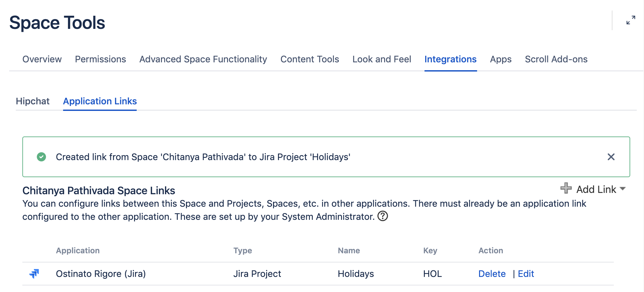Click the plus icon for Add Link
644x292 pixels.
[566, 188]
